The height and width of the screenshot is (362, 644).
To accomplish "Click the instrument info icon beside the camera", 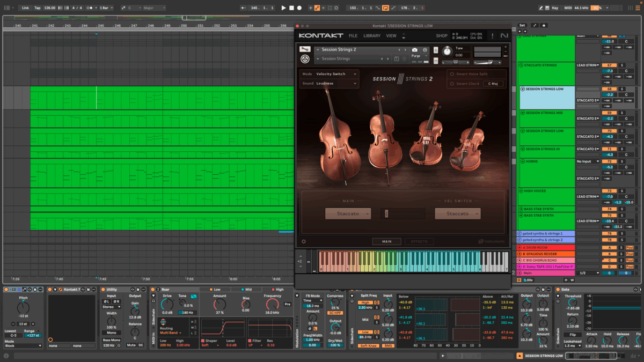I will pyautogui.click(x=425, y=49).
